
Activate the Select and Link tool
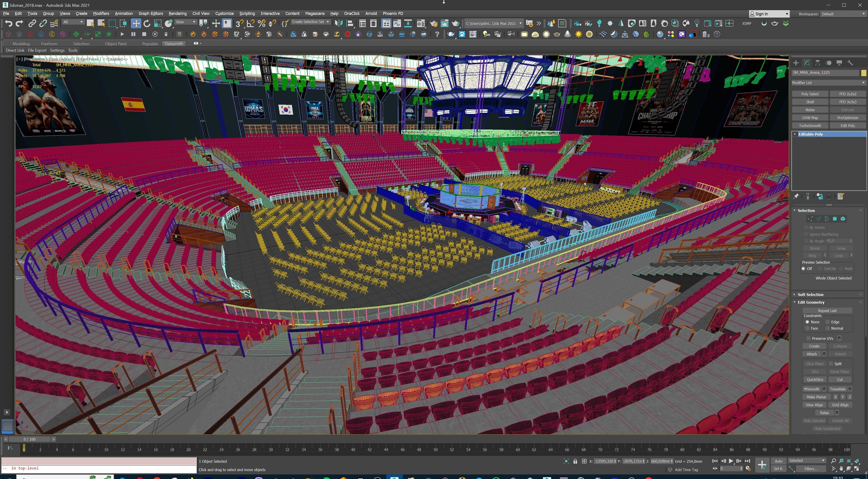pos(32,23)
